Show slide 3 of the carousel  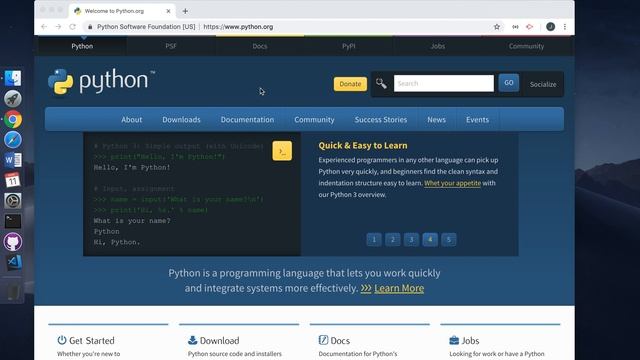411,239
